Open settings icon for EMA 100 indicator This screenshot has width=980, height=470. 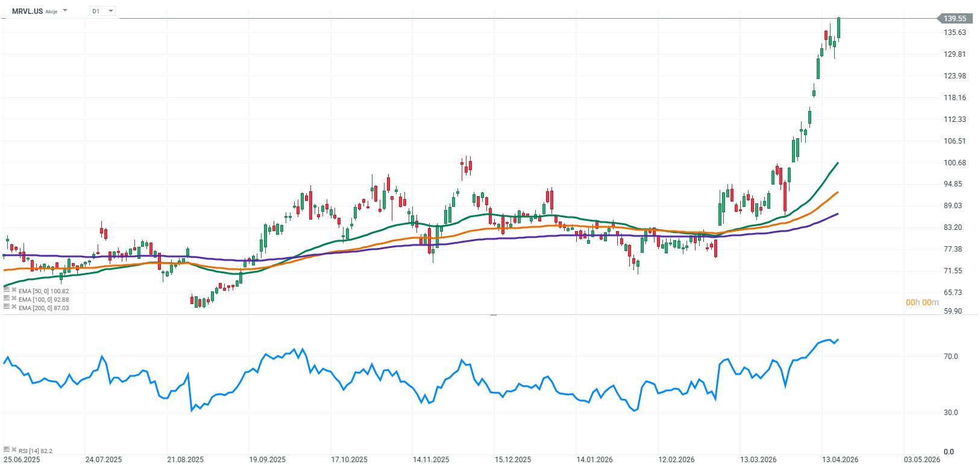point(7,299)
